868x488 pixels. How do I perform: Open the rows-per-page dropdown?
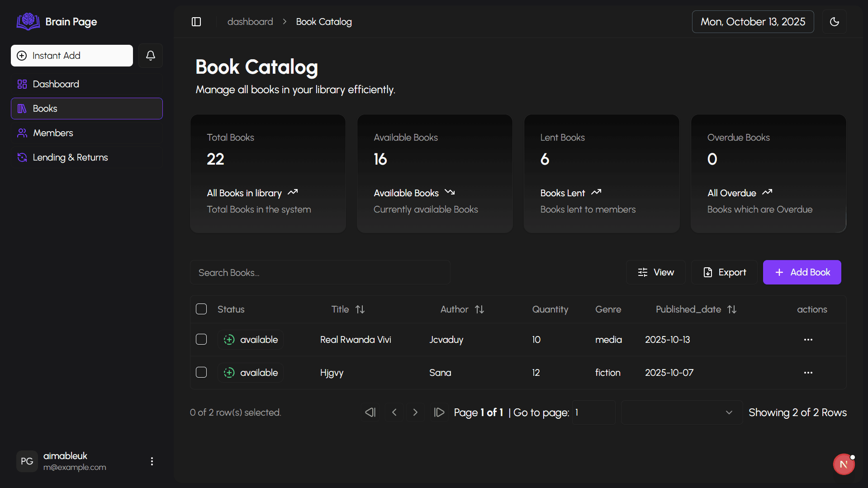tap(682, 412)
